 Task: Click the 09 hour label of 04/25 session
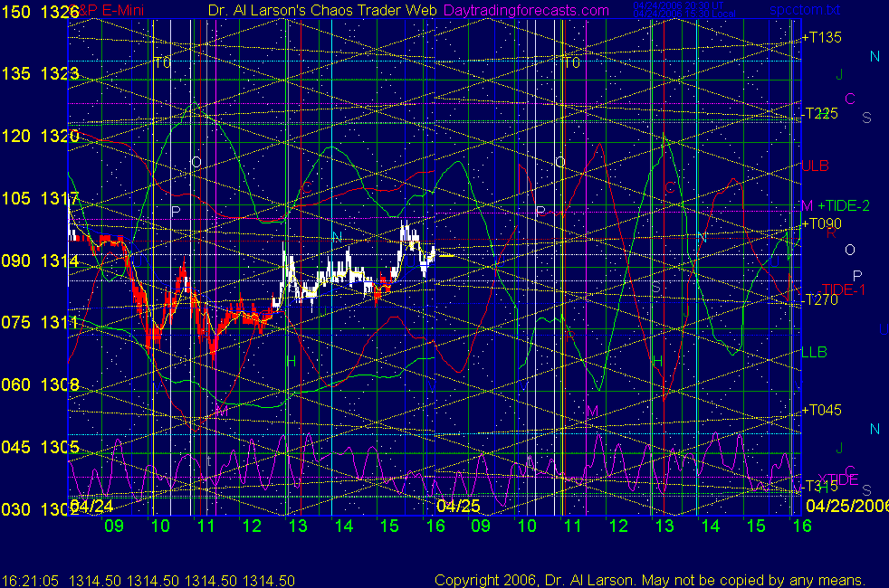tap(481, 526)
